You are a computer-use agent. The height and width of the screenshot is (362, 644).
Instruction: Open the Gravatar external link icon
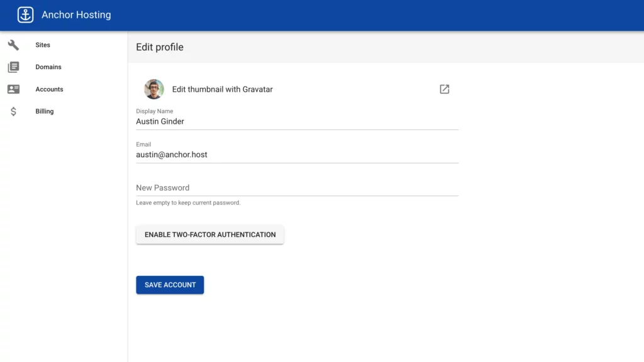pos(444,89)
